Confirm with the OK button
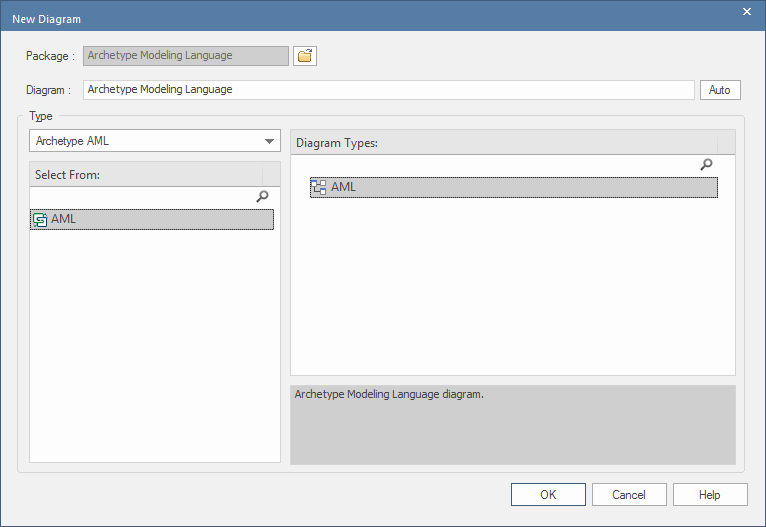The width and height of the screenshot is (766, 527). 548,494
